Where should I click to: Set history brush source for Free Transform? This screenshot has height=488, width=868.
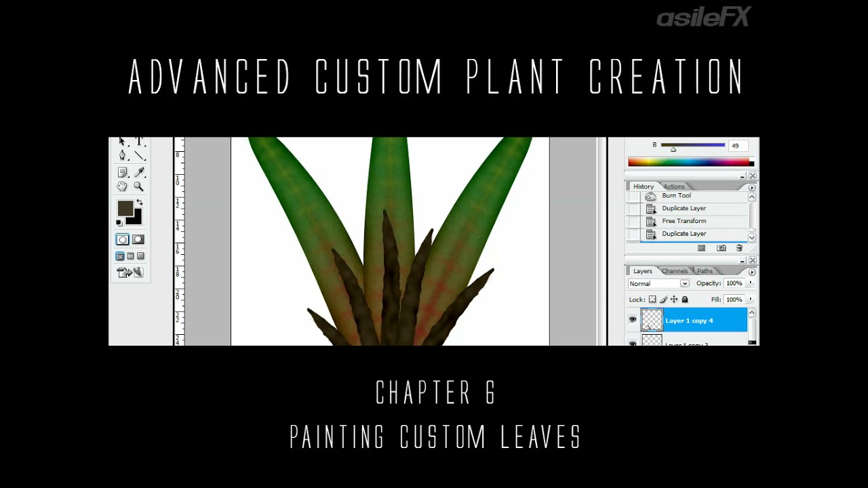tap(633, 221)
